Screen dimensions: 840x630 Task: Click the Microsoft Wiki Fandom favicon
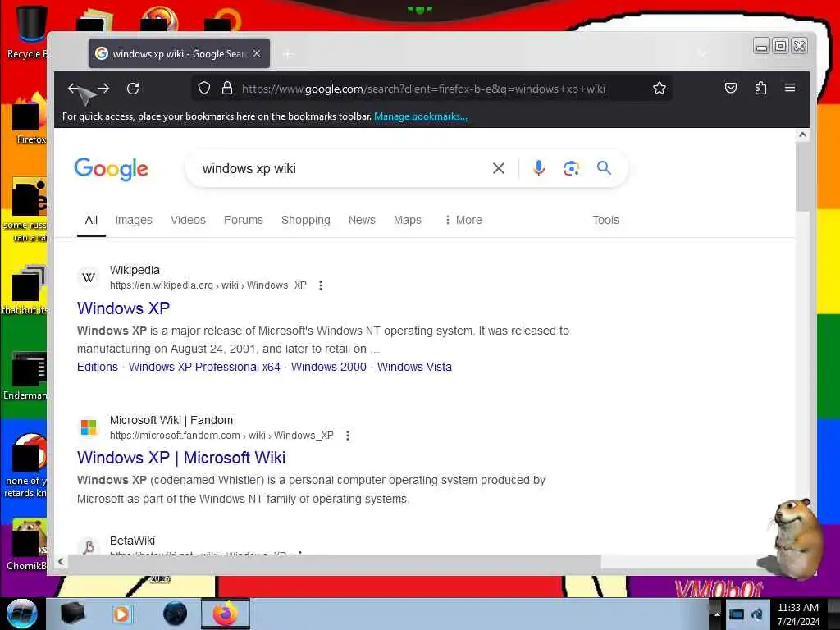(x=89, y=427)
